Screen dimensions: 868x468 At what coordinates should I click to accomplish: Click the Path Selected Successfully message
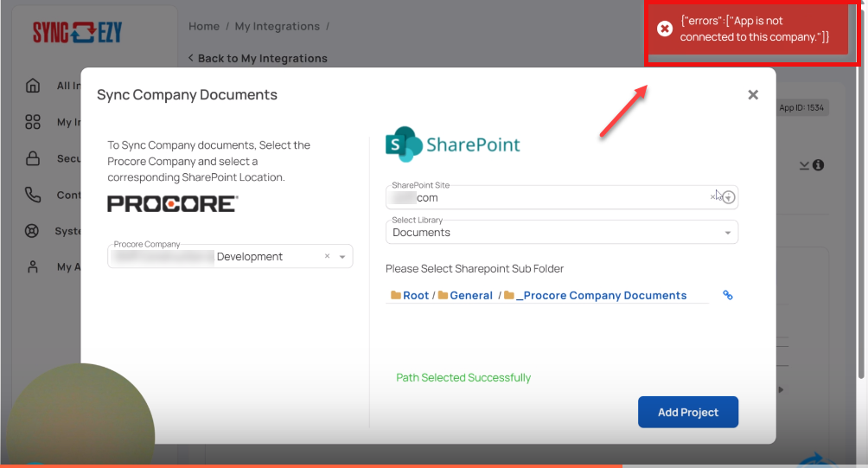pyautogui.click(x=463, y=377)
